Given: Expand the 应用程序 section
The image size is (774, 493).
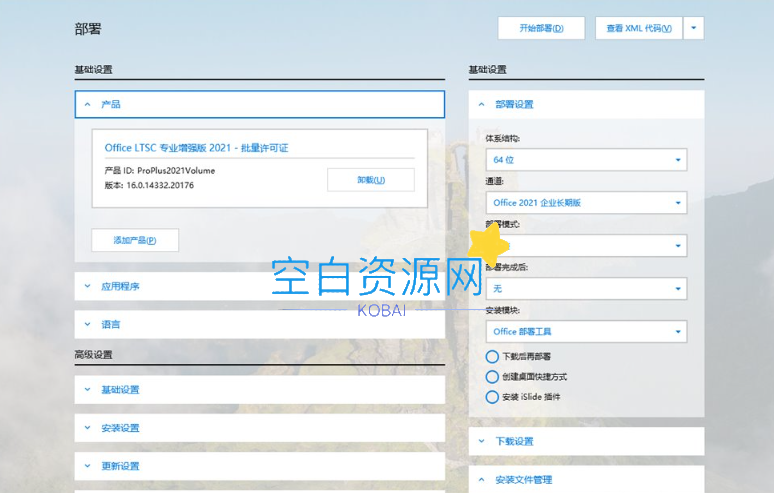Looking at the screenshot, I should click(x=260, y=286).
